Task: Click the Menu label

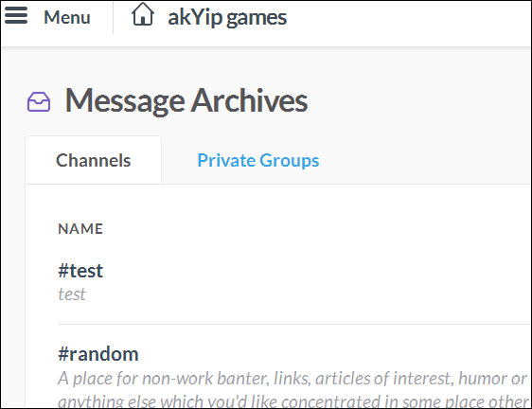Action: click(67, 17)
